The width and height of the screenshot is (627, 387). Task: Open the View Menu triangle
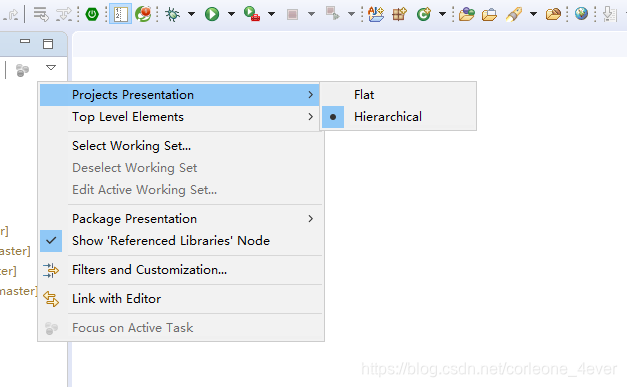pos(51,67)
